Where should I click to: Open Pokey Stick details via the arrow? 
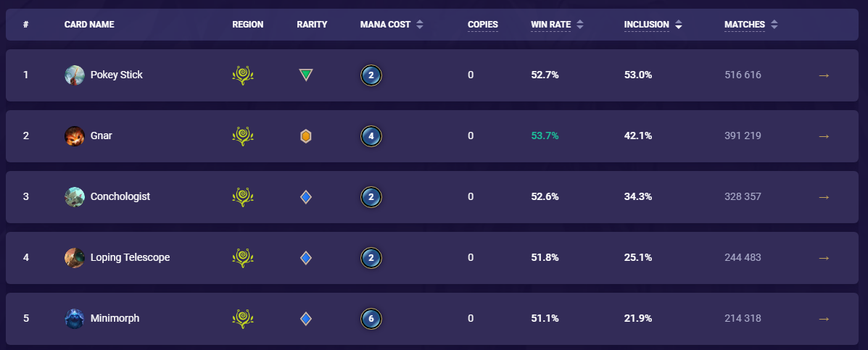click(823, 75)
